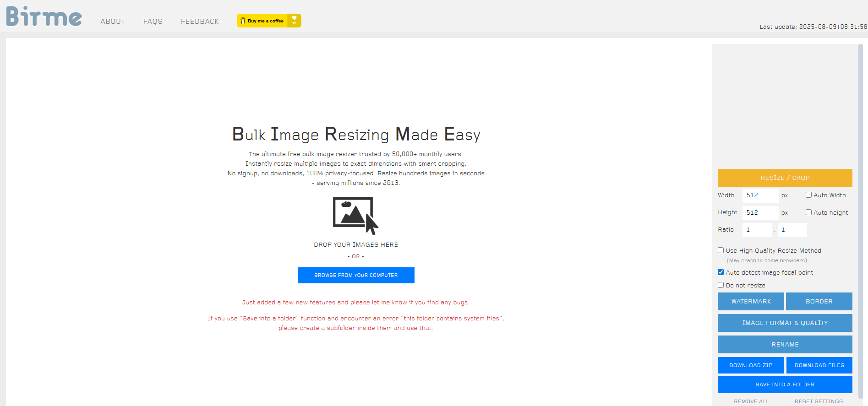The height and width of the screenshot is (406, 868).
Task: Click Save Into a Folder button
Action: (x=785, y=384)
